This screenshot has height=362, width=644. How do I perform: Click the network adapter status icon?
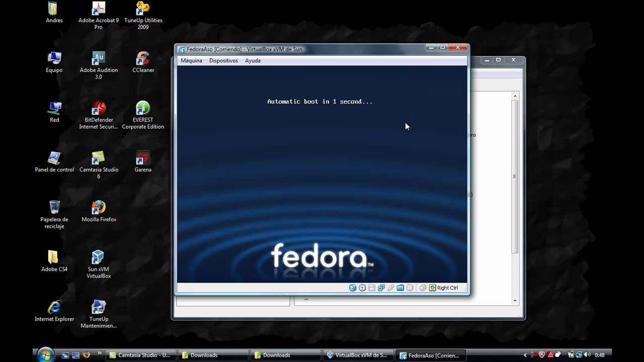pos(381,288)
